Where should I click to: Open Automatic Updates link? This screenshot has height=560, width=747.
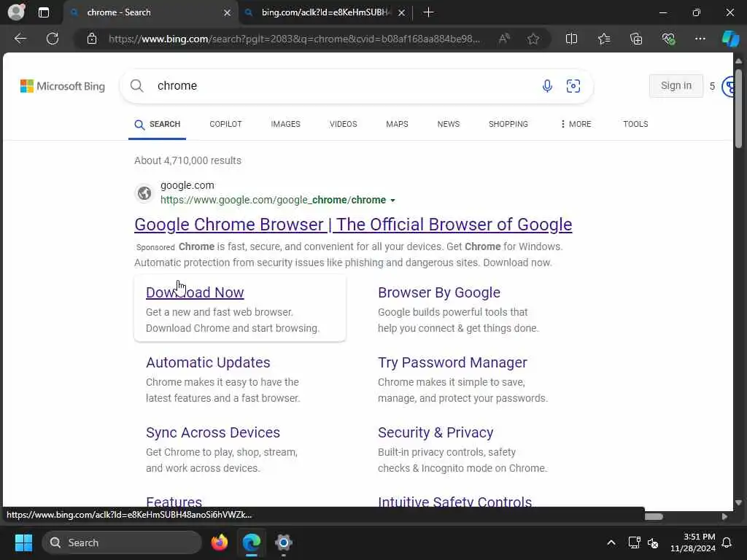coord(208,362)
